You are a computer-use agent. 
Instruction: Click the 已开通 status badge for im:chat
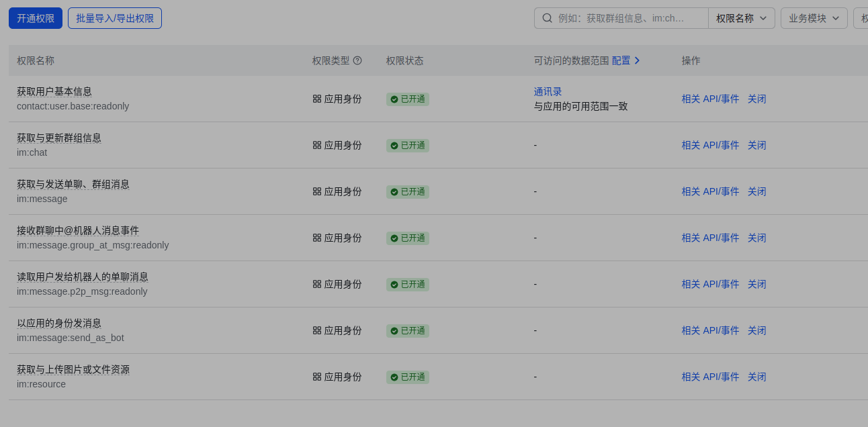coord(408,146)
